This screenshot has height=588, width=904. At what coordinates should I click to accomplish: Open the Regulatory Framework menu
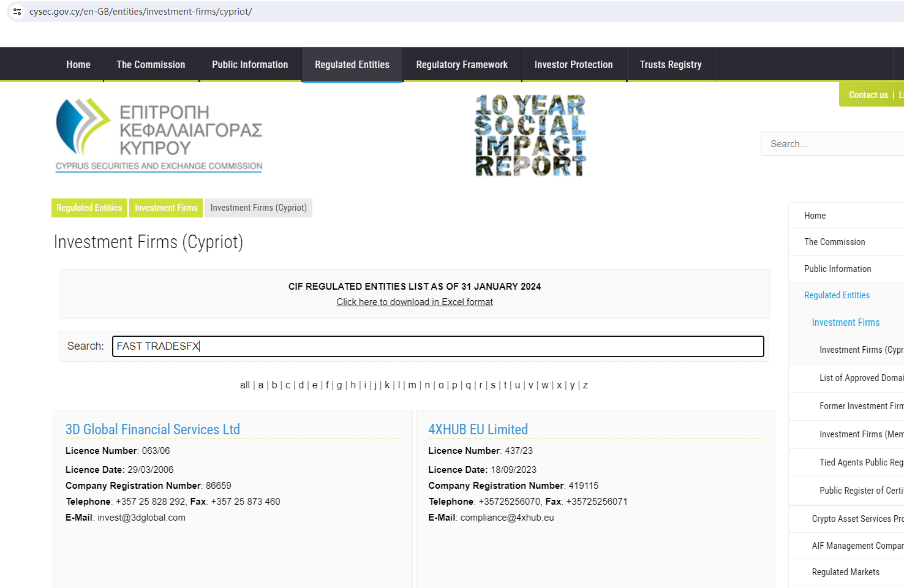462,65
